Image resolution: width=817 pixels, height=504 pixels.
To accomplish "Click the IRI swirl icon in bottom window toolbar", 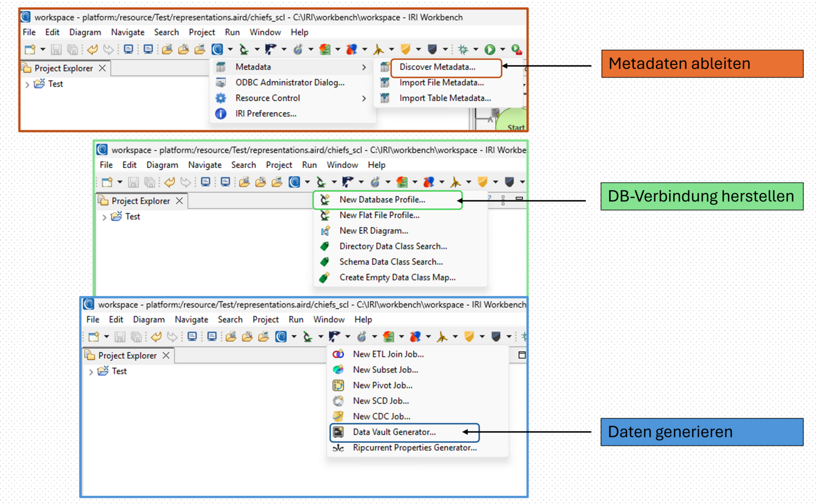I will [281, 337].
